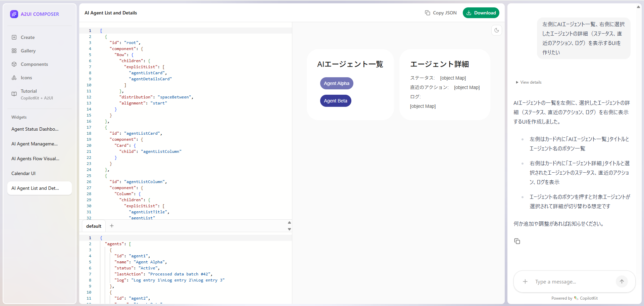Click the send message arrow button

tap(622, 281)
